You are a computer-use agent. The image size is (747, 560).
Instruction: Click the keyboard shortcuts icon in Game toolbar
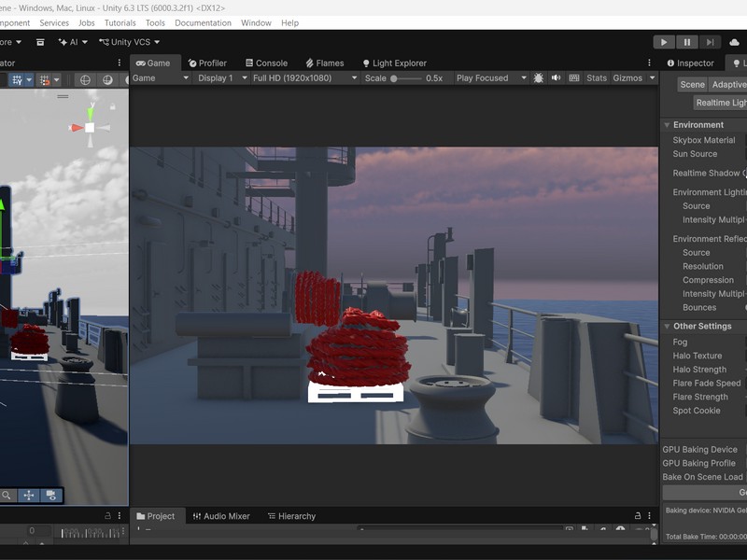(574, 78)
